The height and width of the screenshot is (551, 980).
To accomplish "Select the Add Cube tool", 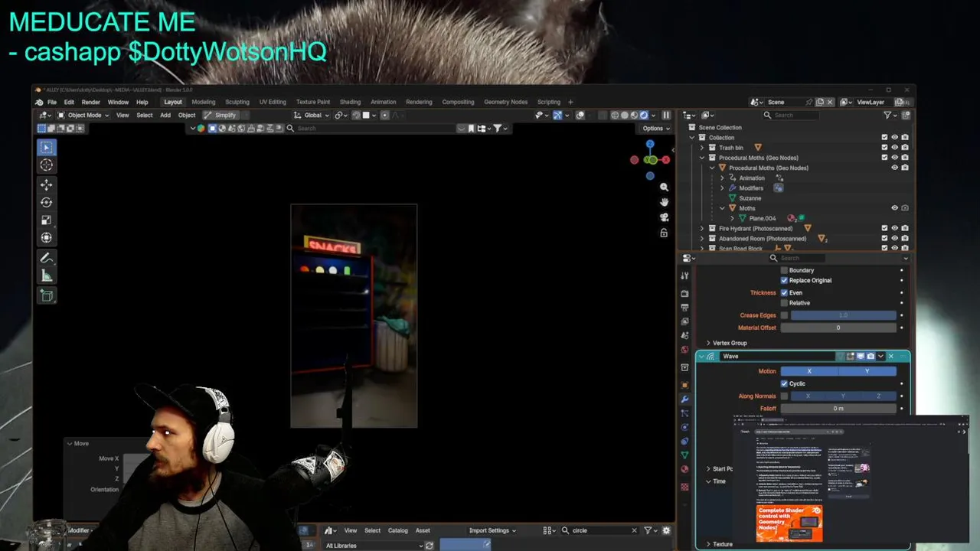I will [x=47, y=295].
